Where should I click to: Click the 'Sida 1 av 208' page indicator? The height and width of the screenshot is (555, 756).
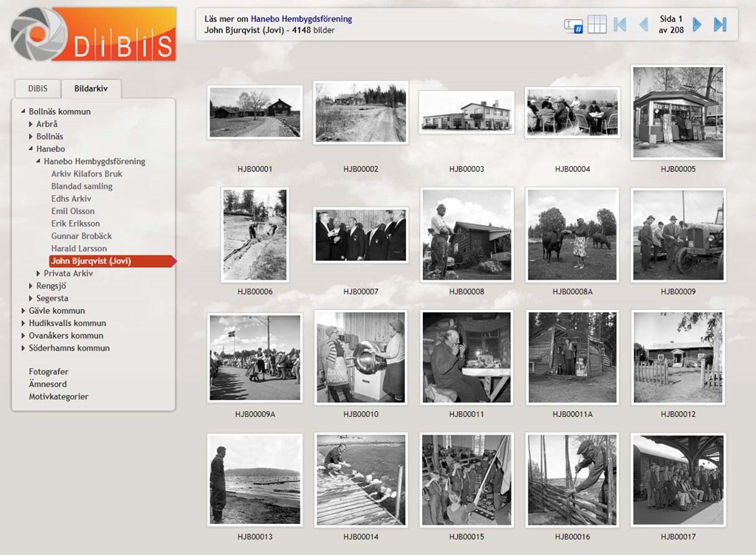coord(670,24)
